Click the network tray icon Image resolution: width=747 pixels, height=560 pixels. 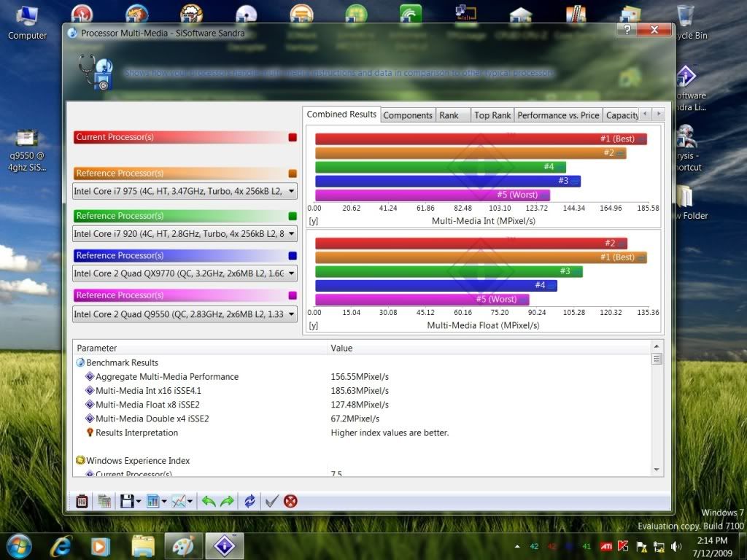659,547
